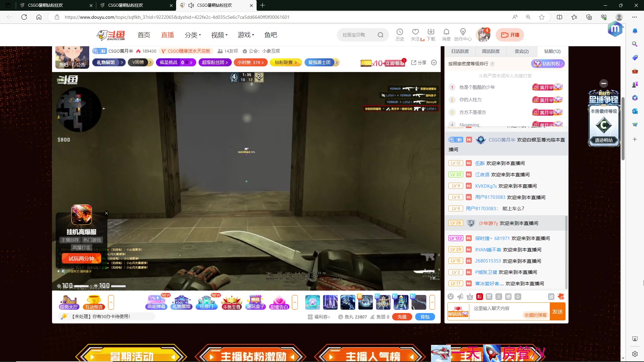Click the megaphone horn icon in chat toolbar

[460, 297]
